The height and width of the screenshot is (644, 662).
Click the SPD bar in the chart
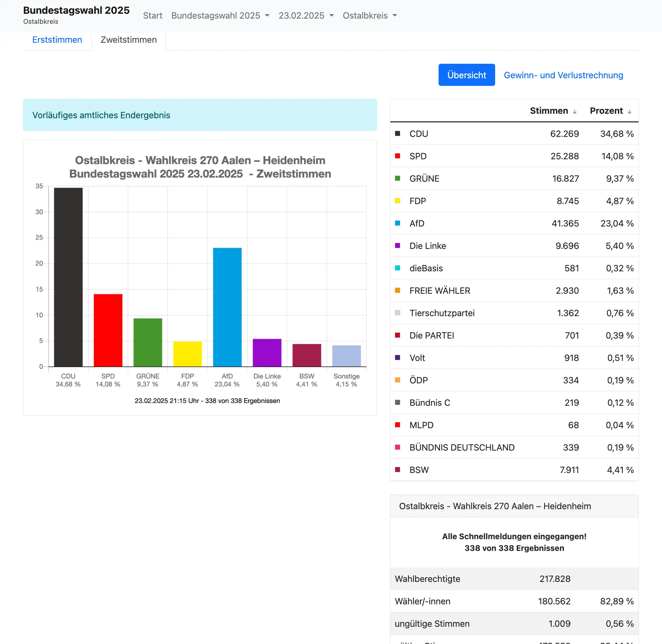pyautogui.click(x=108, y=330)
